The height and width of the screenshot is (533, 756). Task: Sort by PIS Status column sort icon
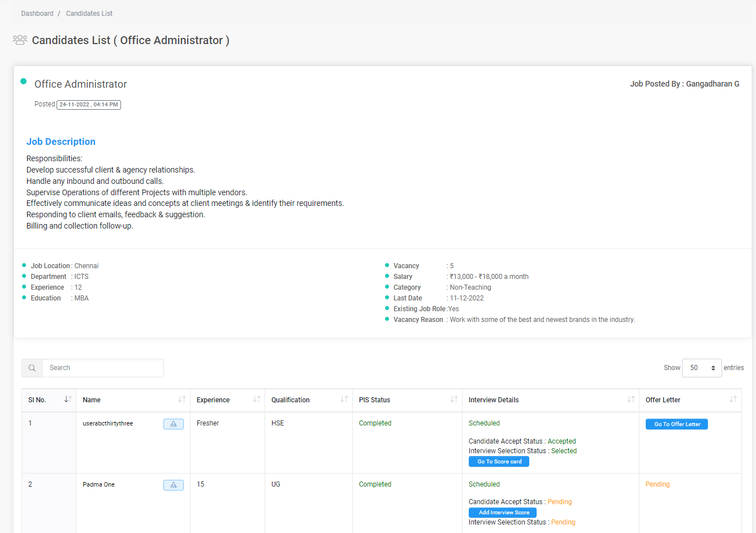point(453,399)
